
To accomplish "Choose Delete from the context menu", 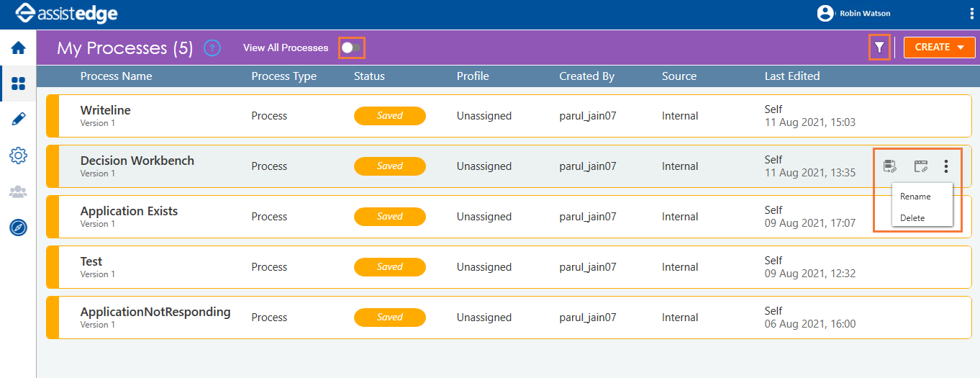I will coord(912,218).
